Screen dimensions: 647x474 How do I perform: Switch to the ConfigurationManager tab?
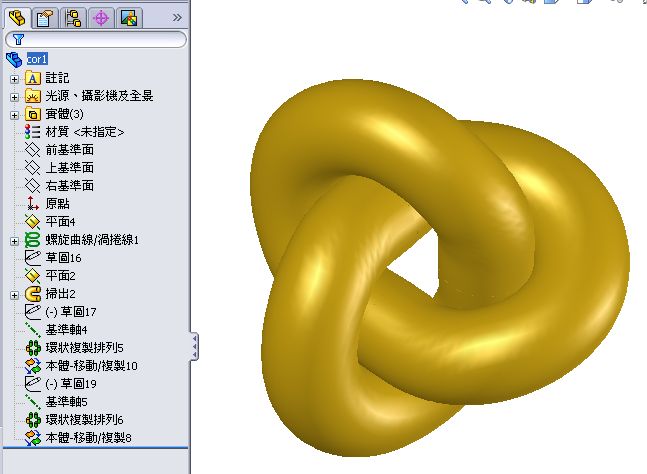coord(73,18)
